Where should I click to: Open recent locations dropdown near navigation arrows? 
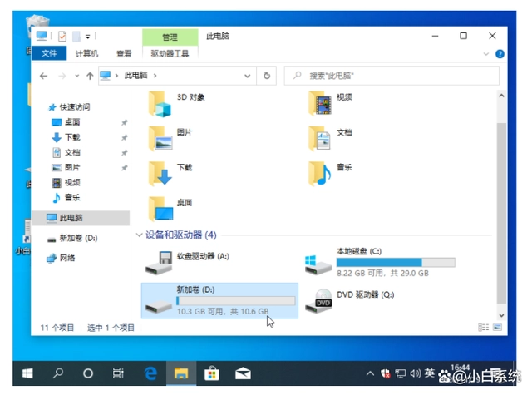[77, 76]
